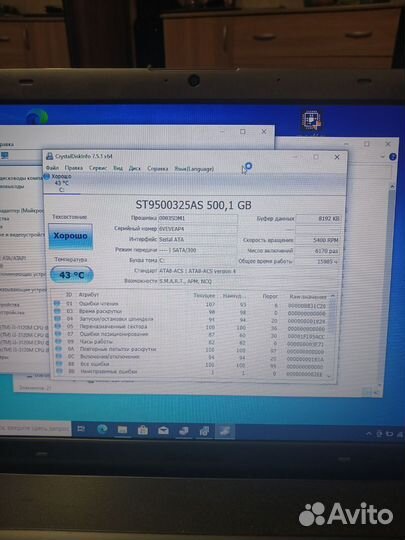The width and height of the screenshot is (405, 540).
Task: Activate the highlighted CrystalDiskInfo taskbar button
Action: (225, 432)
